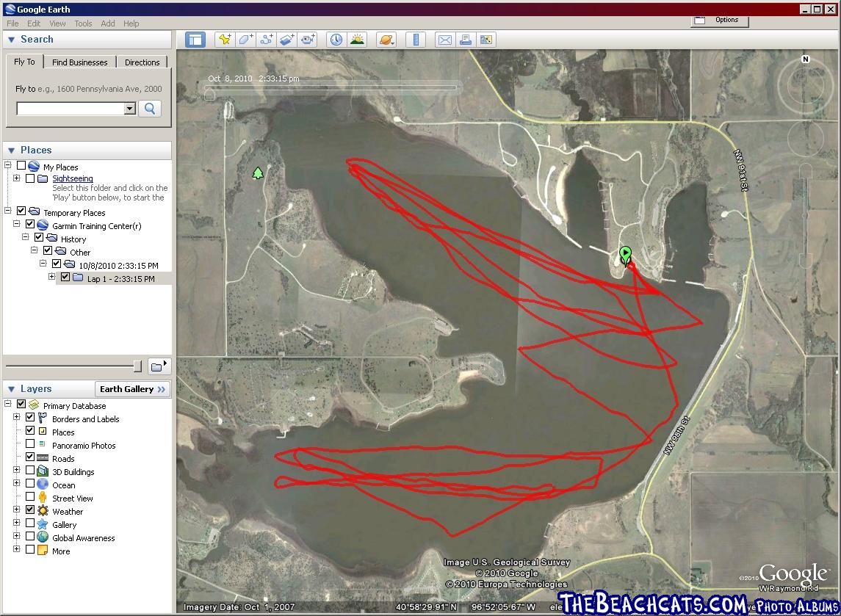Click the Global Awareness globe icon
Screen dimensions: 841x616
pos(43,537)
